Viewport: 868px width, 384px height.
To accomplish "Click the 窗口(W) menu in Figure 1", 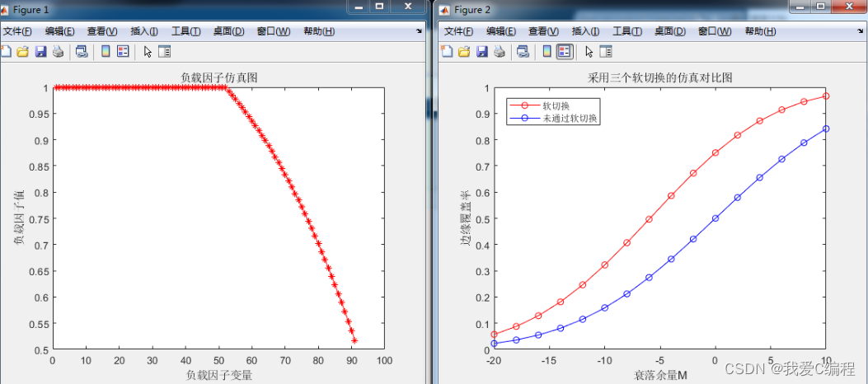I will [x=273, y=31].
